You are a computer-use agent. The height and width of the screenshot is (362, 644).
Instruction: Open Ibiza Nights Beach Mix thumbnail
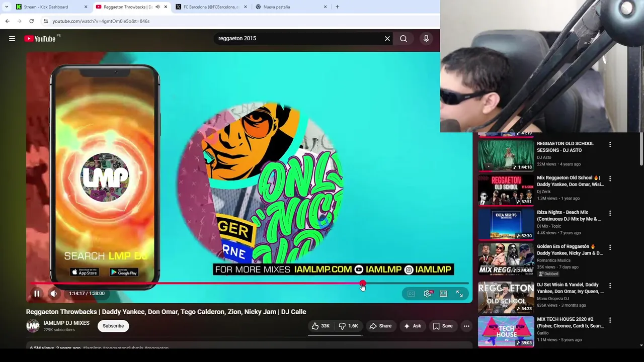click(x=506, y=224)
